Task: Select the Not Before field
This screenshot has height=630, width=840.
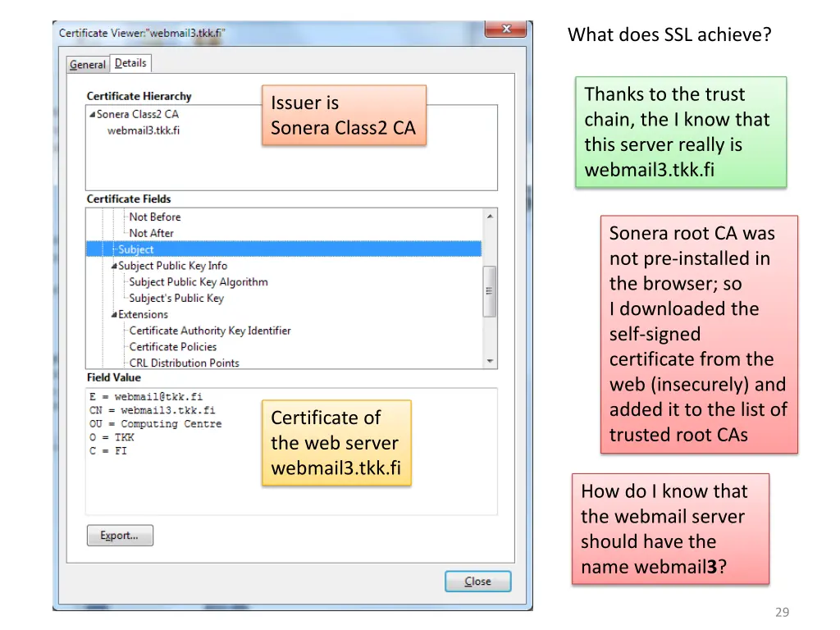Action: pyautogui.click(x=154, y=217)
